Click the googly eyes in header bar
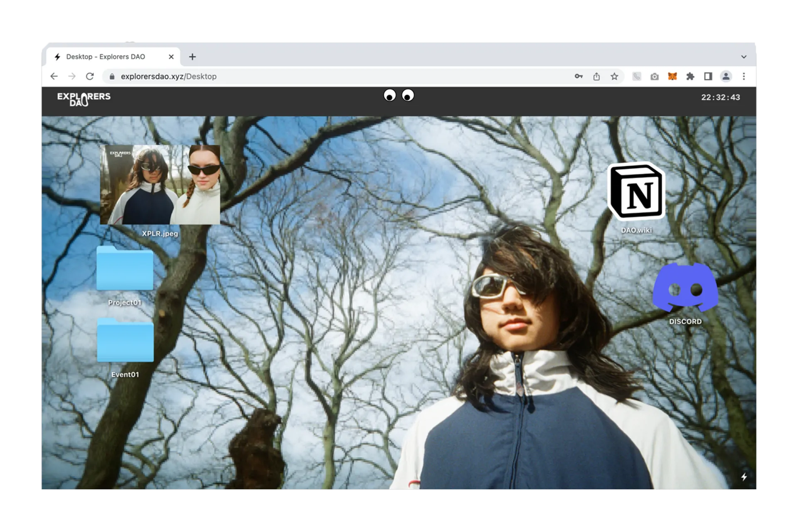This screenshot has height=532, width=798. click(399, 96)
